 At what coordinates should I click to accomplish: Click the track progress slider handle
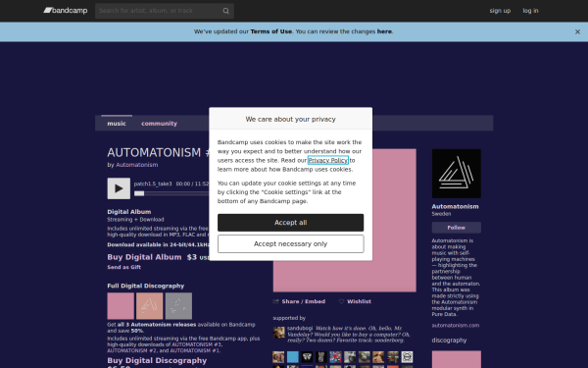click(x=139, y=193)
